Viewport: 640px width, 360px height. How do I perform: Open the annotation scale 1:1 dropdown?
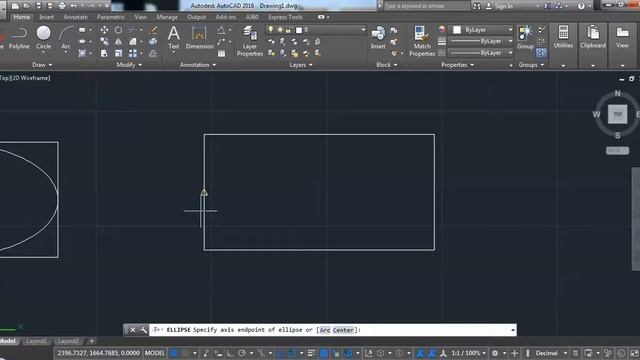click(x=468, y=353)
